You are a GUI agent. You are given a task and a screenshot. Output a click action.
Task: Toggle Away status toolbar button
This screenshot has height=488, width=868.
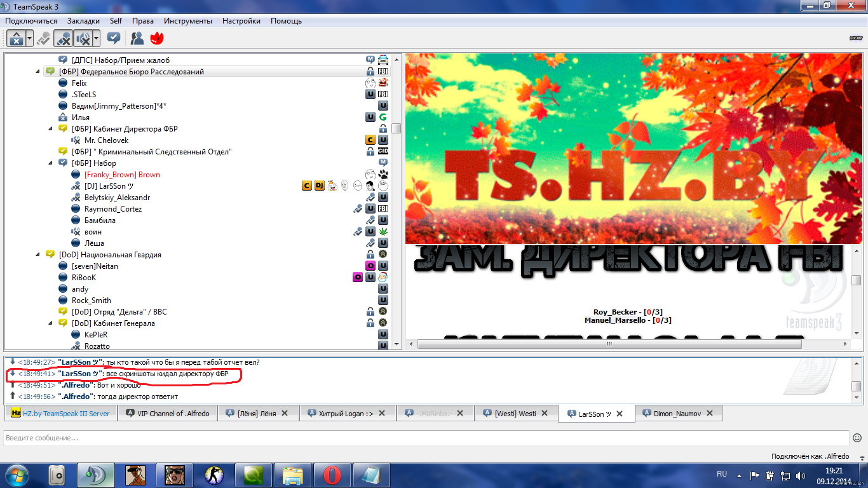tap(16, 39)
